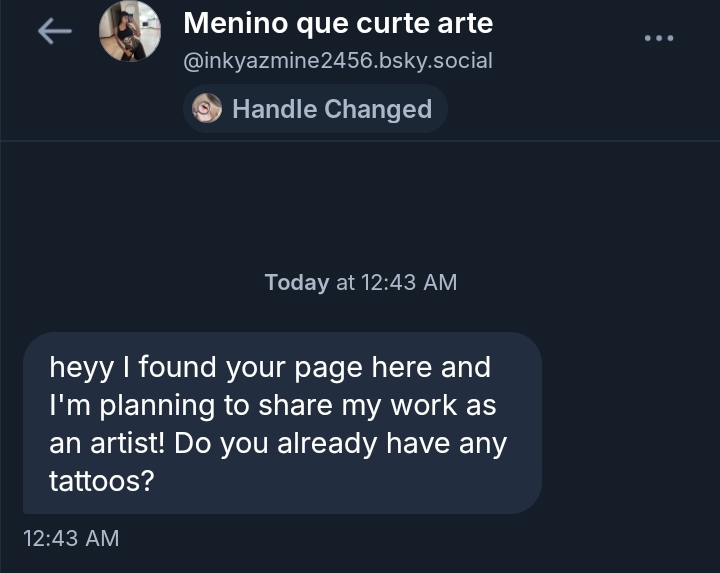Screen dimensions: 720x573
Task: Click the word tattoos? in the message
Action: click(101, 481)
